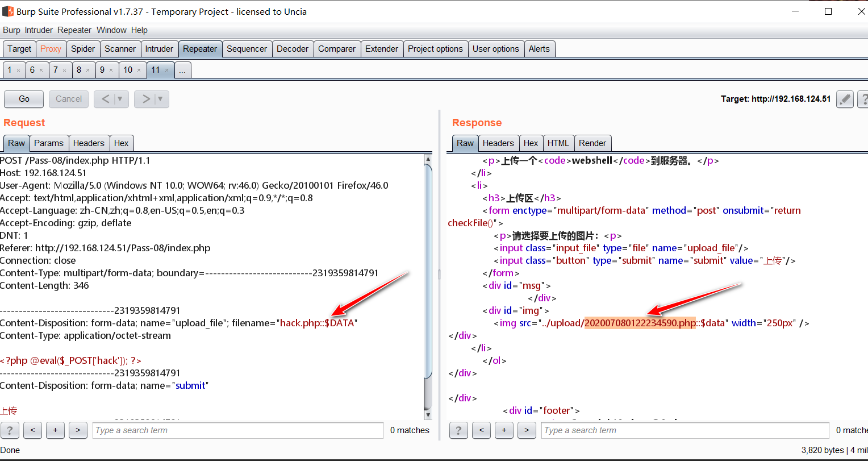Screen dimensions: 868x461
Task: Switch to the Proxy tab
Action: (x=51, y=49)
